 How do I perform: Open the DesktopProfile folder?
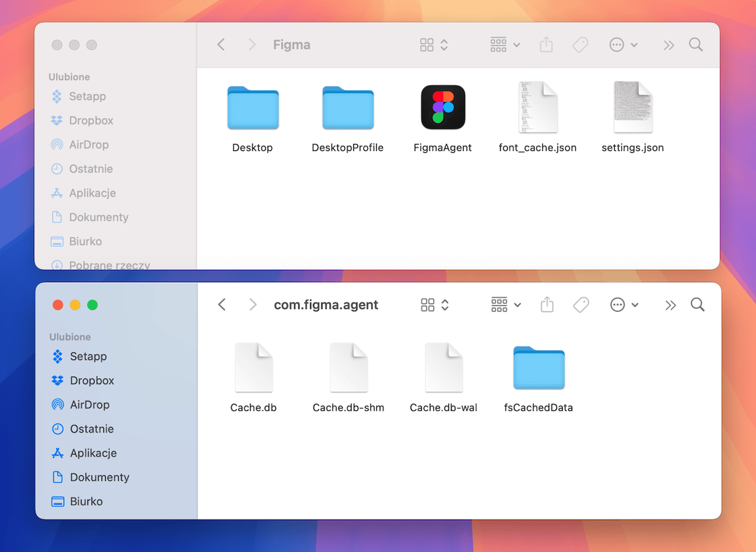tap(348, 108)
